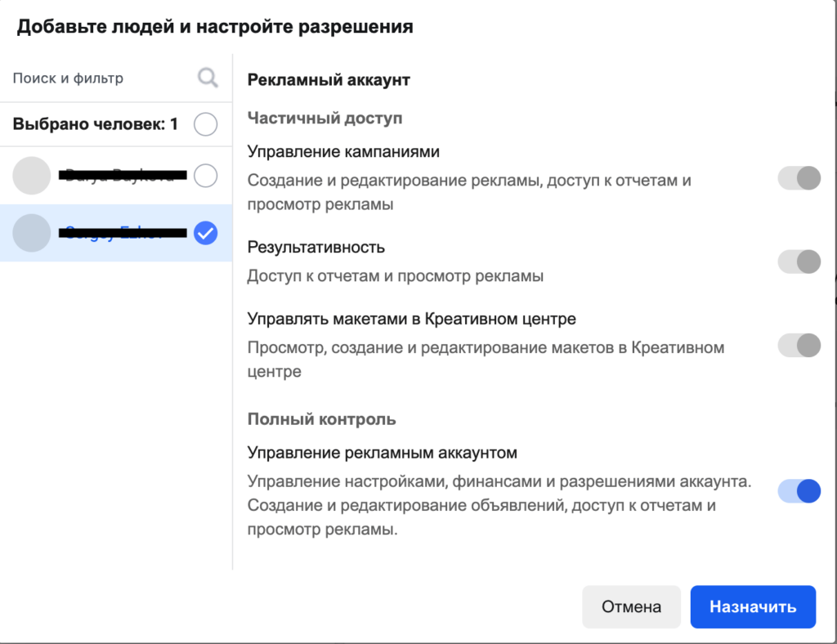Click the avatar in the highlighted person row
Screen dimensions: 837x644
tap(33, 233)
